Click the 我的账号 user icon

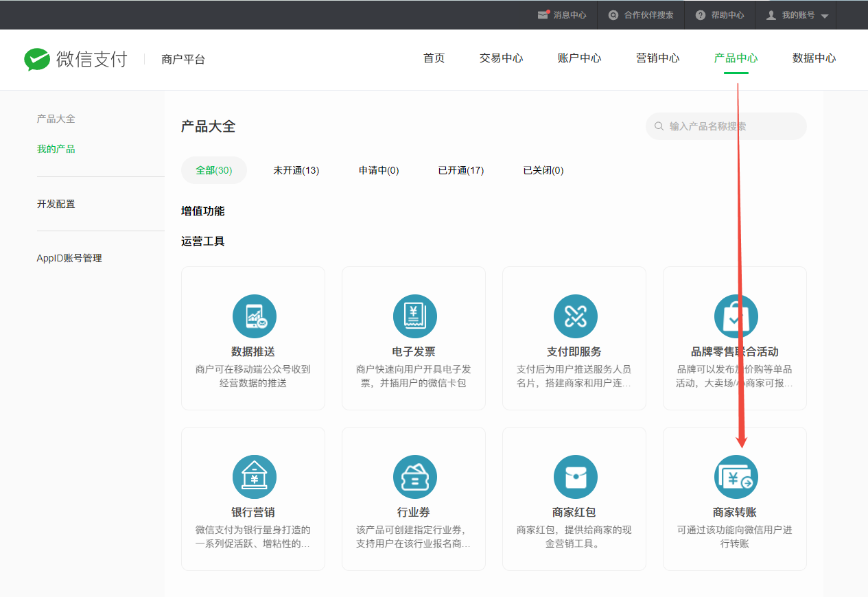[x=771, y=15]
